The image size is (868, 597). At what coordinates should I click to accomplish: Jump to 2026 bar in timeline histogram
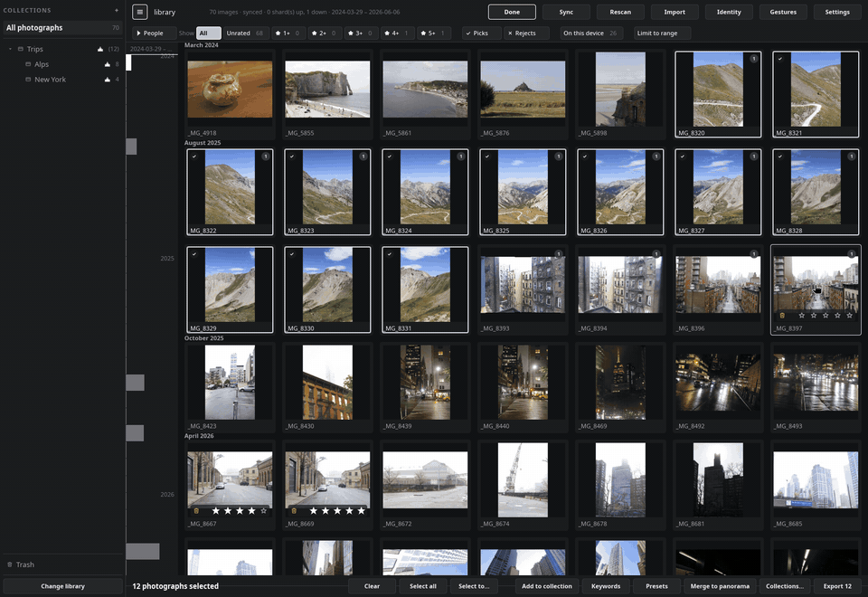(x=143, y=551)
